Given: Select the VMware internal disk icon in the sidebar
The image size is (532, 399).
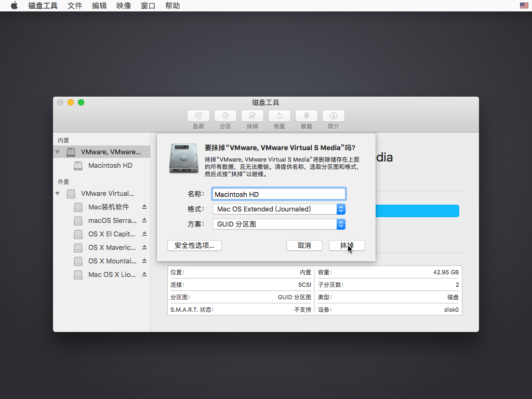Looking at the screenshot, I should 71,152.
